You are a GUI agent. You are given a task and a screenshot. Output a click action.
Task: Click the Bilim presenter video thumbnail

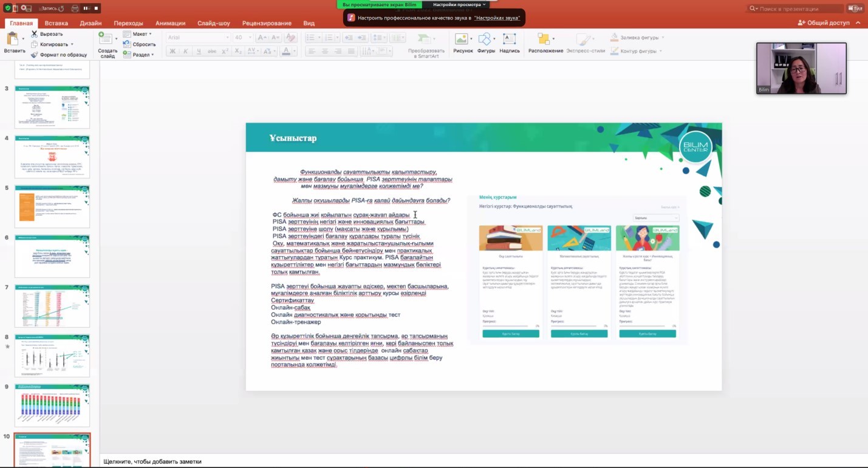point(801,68)
